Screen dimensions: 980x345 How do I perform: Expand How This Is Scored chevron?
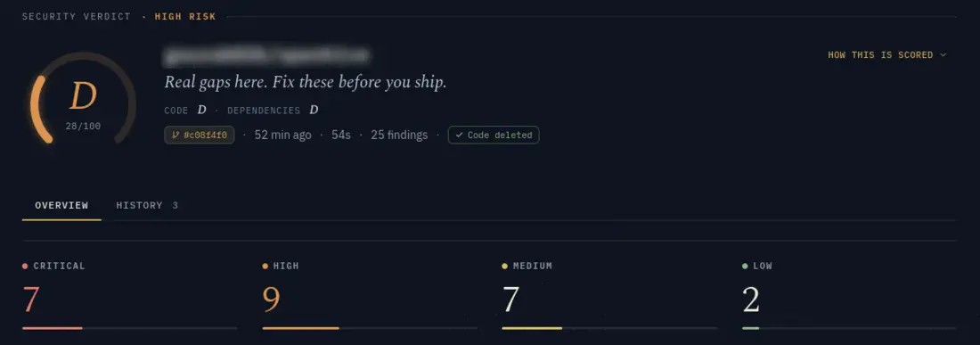(943, 55)
